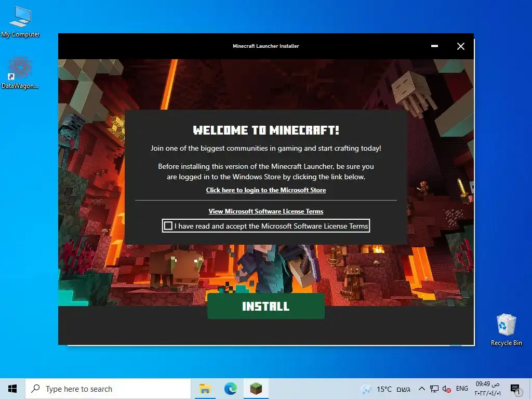Viewport: 532px width, 399px height.
Task: Open the Windows Start menu
Action: [12, 389]
